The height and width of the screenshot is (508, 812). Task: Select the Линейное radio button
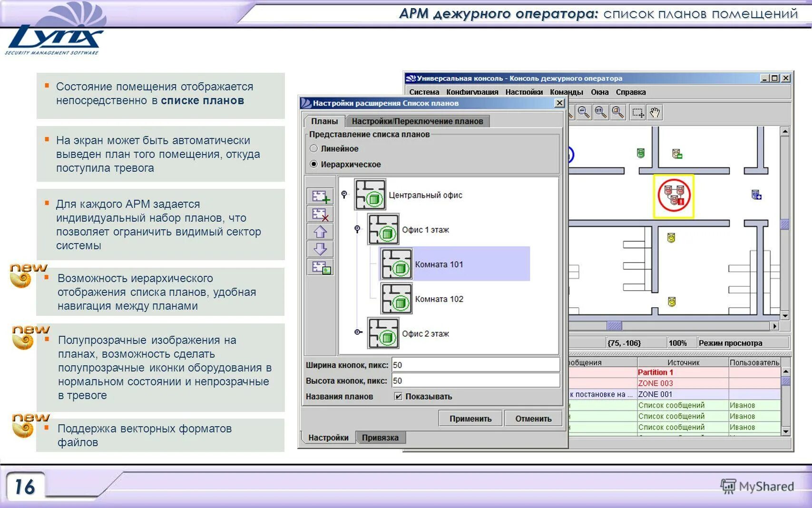(x=313, y=148)
